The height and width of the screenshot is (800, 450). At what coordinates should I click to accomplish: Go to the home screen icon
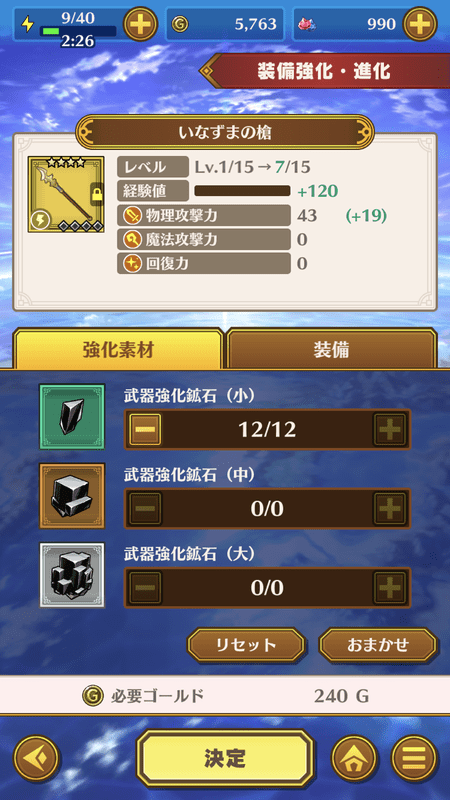tap(355, 758)
